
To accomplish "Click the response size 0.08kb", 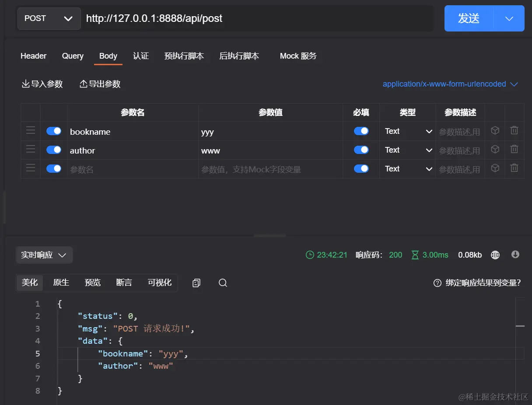I will click(470, 255).
